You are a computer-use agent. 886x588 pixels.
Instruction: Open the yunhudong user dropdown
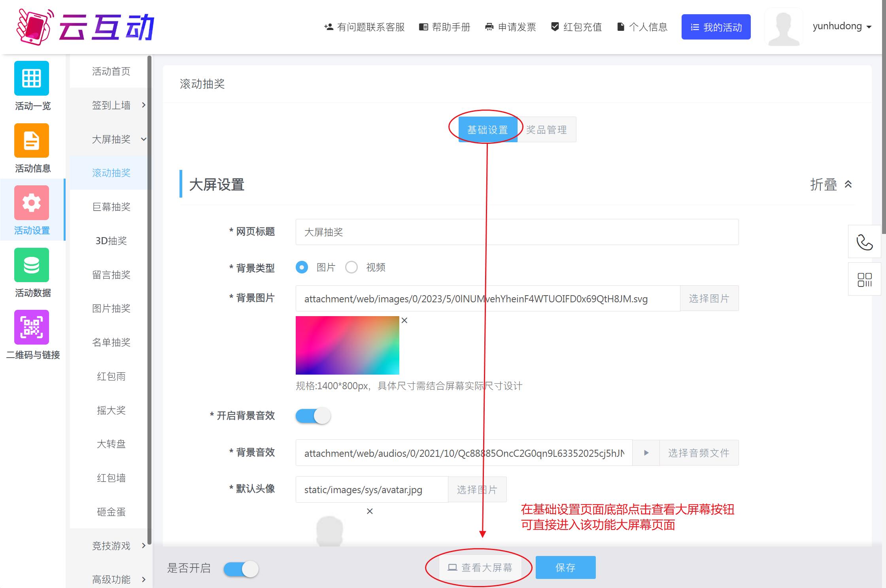point(842,26)
